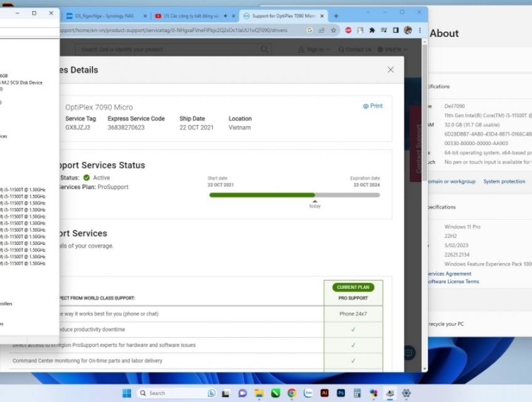The width and height of the screenshot is (532, 402).
Task: Bookmark this page with the star icon
Action: (334, 30)
